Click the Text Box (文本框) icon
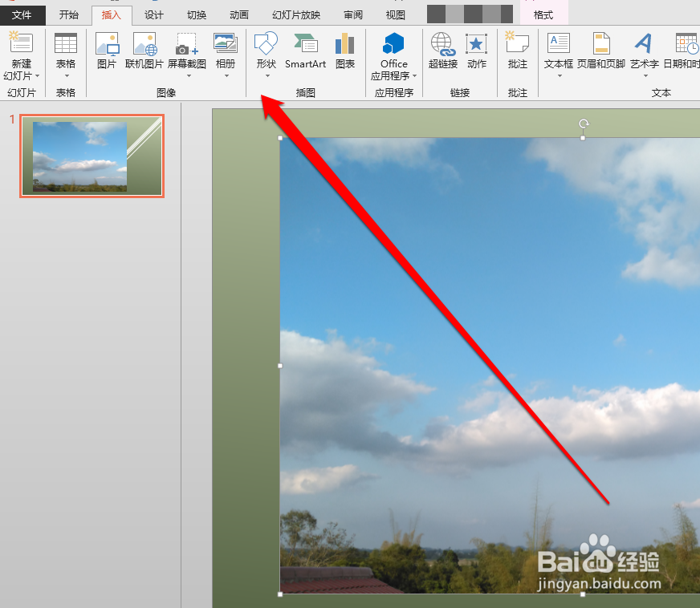The width and height of the screenshot is (700, 608). (559, 44)
